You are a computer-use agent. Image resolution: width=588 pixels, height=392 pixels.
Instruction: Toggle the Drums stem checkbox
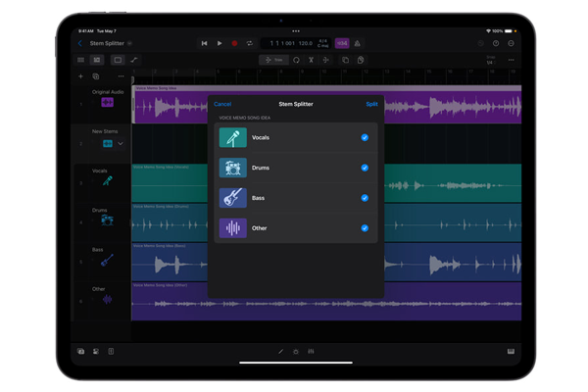coord(365,168)
